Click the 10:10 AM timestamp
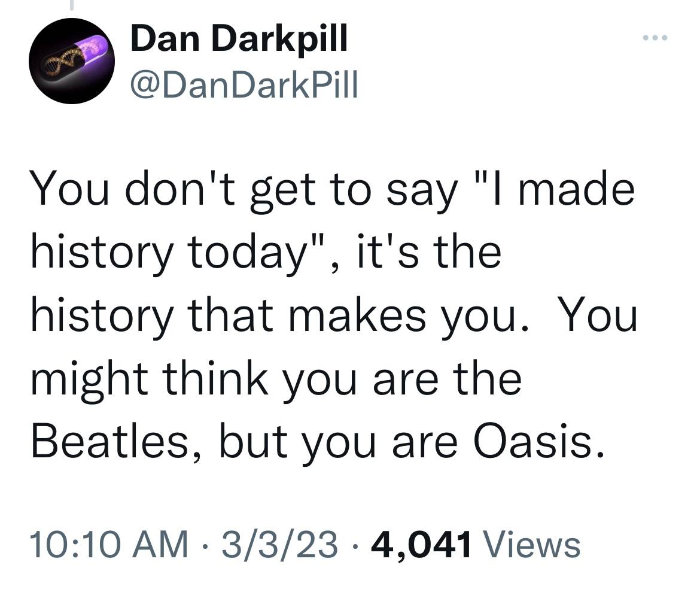The width and height of the screenshot is (700, 592). (x=110, y=544)
